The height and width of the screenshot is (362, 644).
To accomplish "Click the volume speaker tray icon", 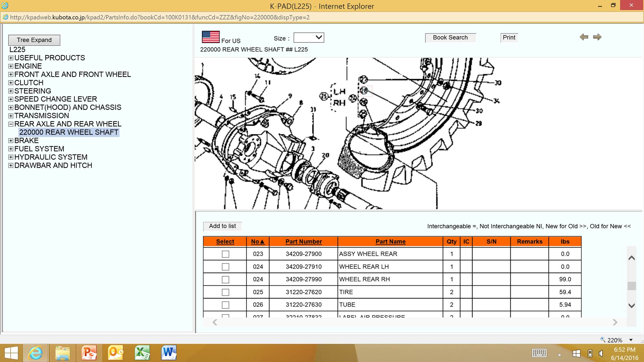I will pos(601,354).
